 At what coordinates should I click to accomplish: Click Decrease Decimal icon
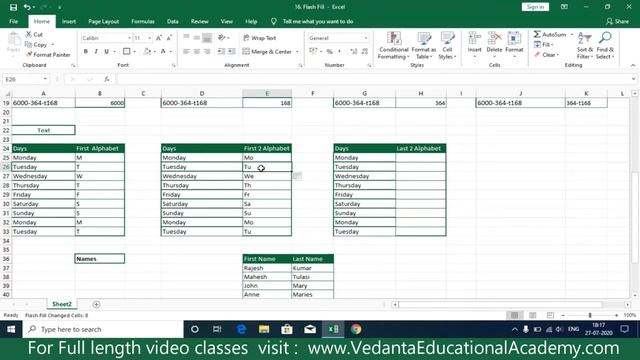[x=364, y=51]
